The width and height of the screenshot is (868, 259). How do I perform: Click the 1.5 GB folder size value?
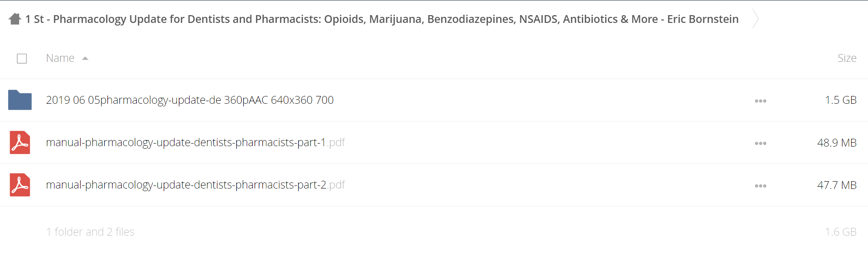click(x=841, y=100)
